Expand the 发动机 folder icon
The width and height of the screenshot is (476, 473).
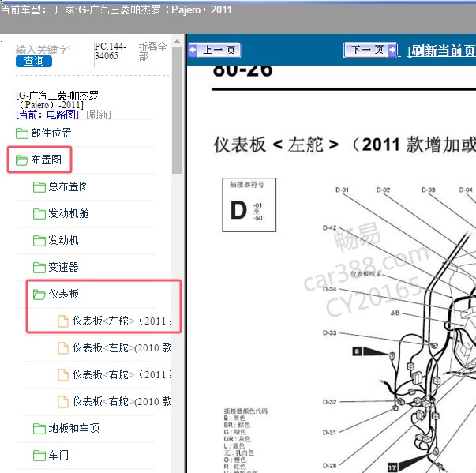39,240
